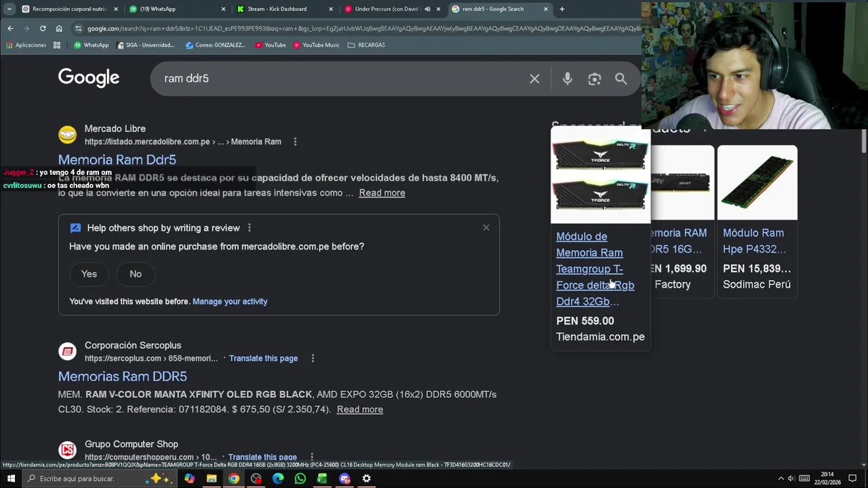This screenshot has width=868, height=488.
Task: Click Read more on Mercado Libre snippet
Action: point(382,192)
